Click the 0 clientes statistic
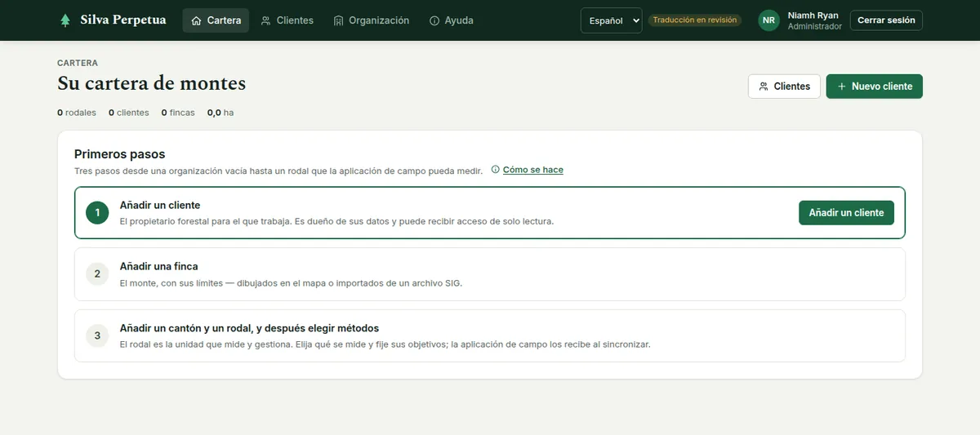 [x=129, y=113]
